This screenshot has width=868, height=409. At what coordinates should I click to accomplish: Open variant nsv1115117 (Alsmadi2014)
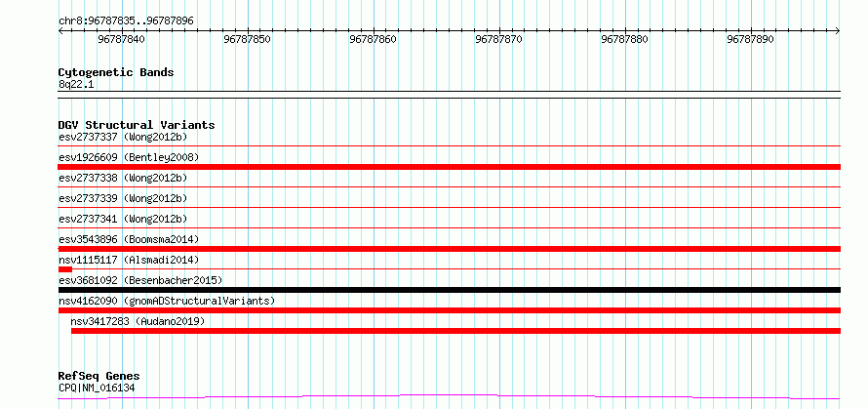click(x=129, y=260)
